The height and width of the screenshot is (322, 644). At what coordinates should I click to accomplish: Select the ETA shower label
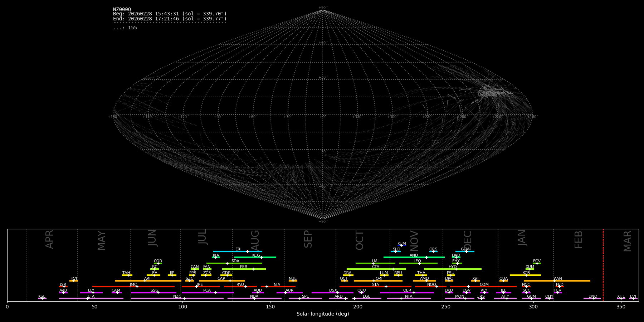(x=91, y=297)
